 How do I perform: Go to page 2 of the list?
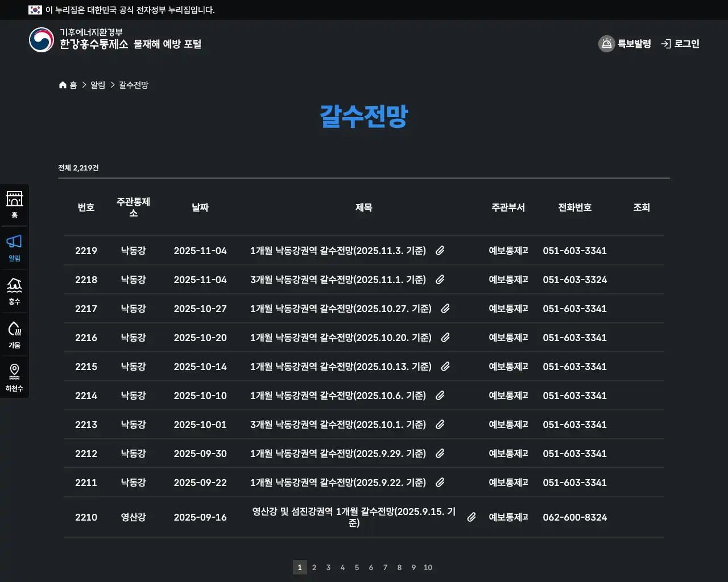[x=315, y=567]
